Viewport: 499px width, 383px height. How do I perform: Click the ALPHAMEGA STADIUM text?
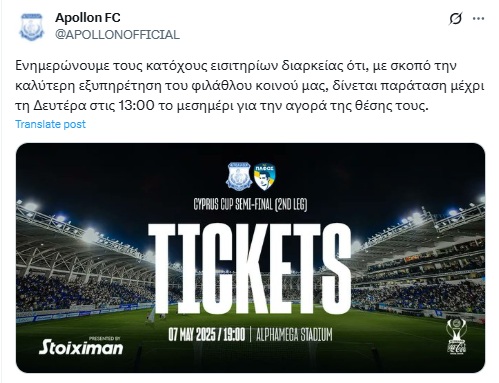(294, 335)
